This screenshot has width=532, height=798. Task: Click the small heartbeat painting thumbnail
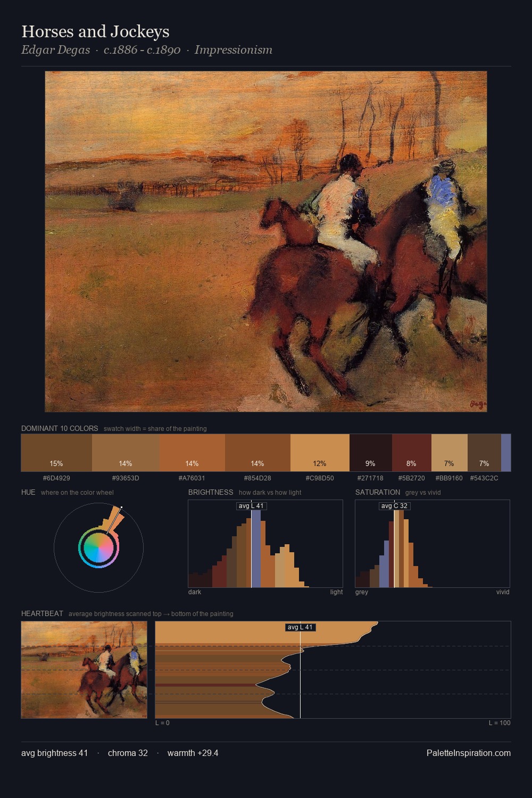coord(84,670)
